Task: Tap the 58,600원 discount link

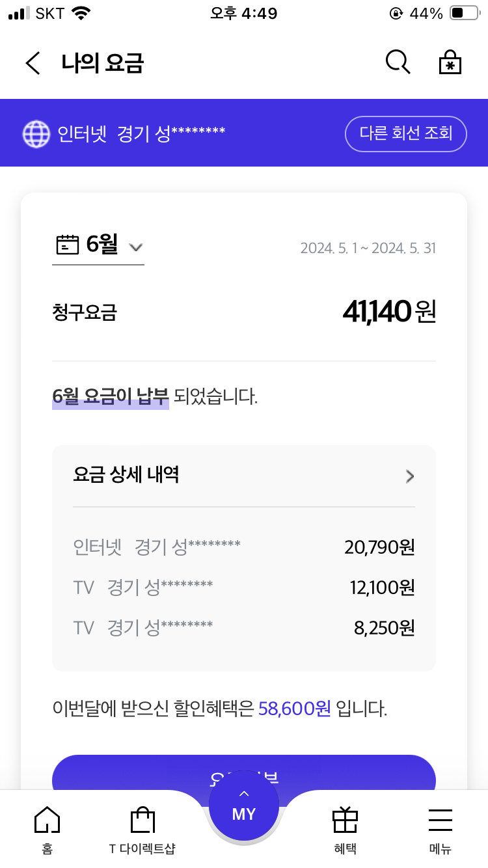Action: 295,708
